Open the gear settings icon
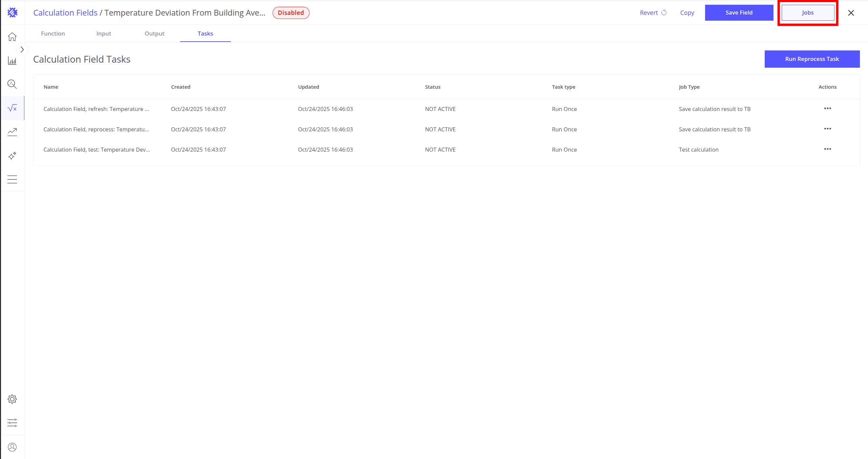 12,399
